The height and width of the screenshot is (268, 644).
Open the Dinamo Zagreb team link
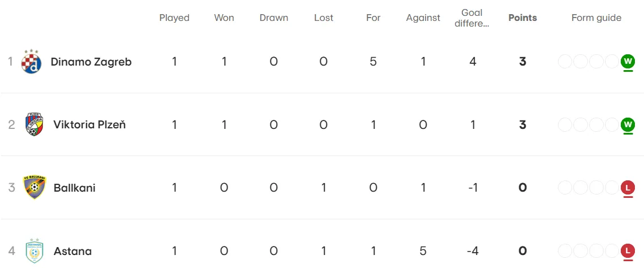point(91,62)
